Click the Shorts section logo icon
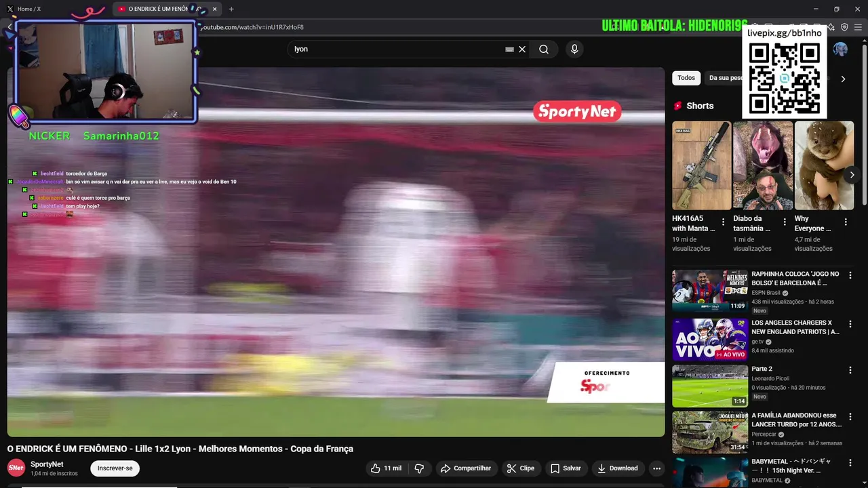Image resolution: width=868 pixels, height=488 pixels. [x=677, y=106]
